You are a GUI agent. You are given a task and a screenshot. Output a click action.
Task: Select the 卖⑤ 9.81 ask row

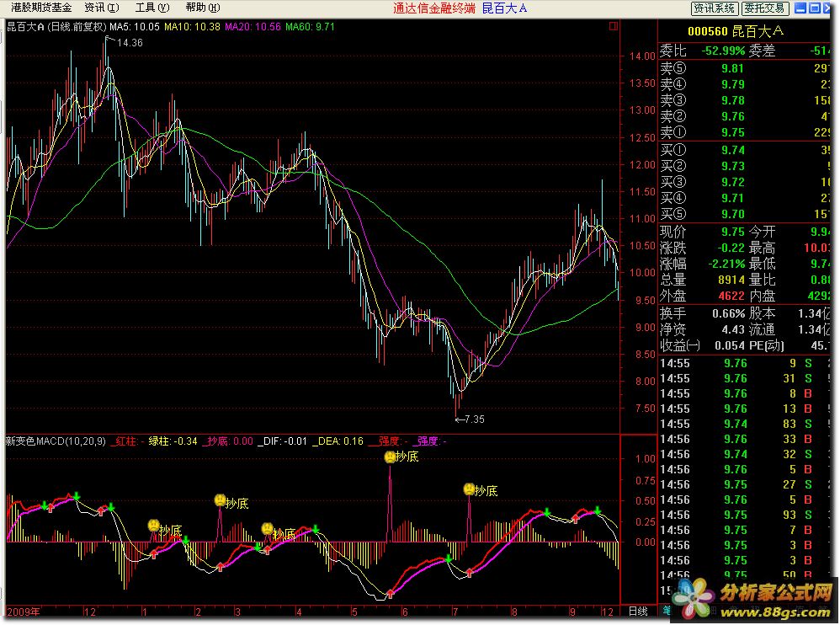tap(745, 68)
